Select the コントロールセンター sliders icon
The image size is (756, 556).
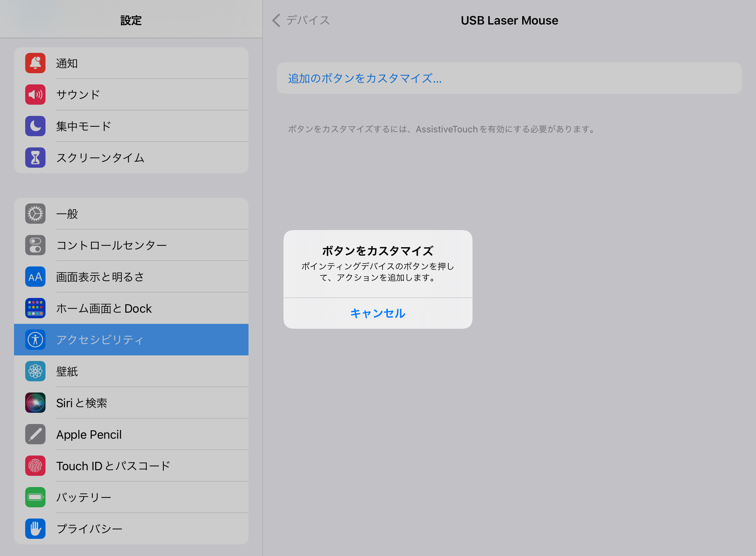pyautogui.click(x=35, y=245)
